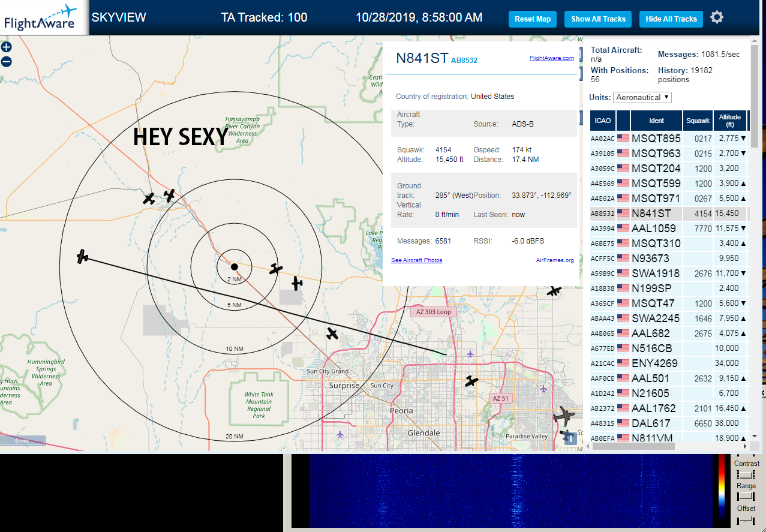Open FlightAware.com link in aircraft panel
This screenshot has height=532, width=766.
tap(551, 58)
